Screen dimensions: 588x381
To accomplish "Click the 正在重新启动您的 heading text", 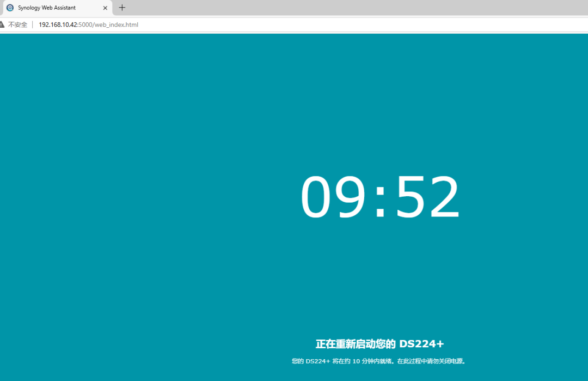I will tap(355, 344).
